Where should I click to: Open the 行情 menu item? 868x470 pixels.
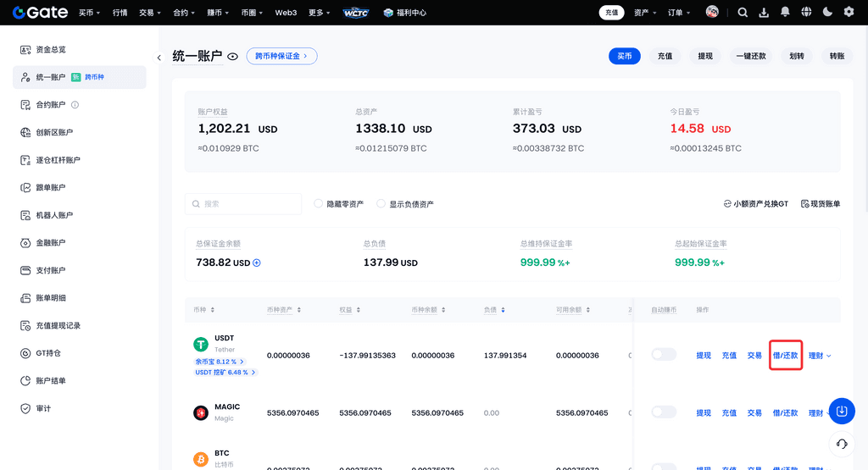(x=120, y=13)
